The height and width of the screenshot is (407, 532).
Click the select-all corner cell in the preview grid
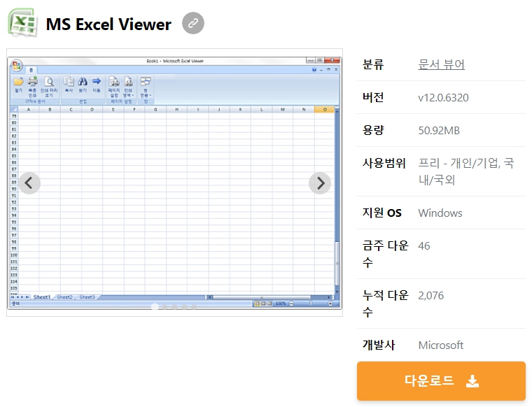coord(14,110)
